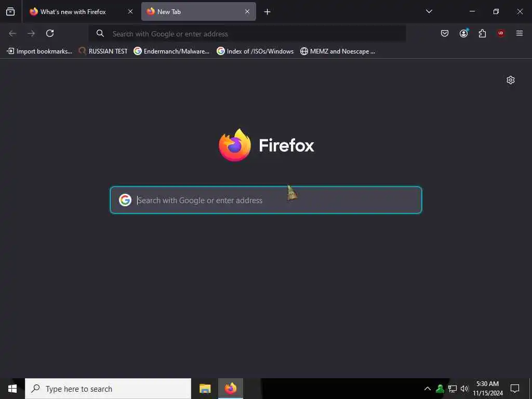Open File Explorer from taskbar

click(x=205, y=389)
